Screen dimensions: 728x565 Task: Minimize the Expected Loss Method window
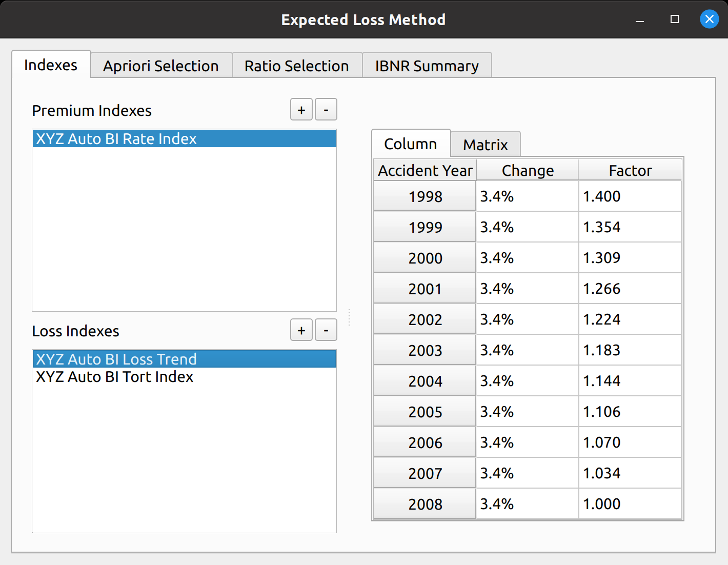coord(640,21)
